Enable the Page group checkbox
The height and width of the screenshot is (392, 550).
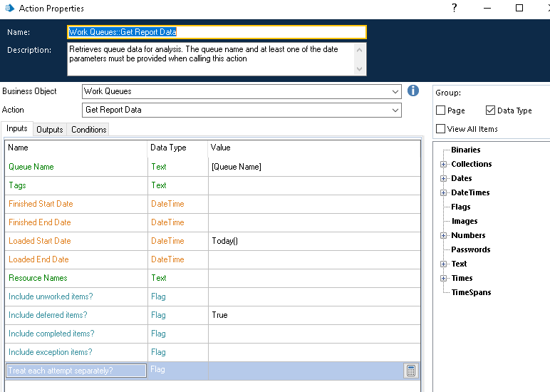click(441, 110)
